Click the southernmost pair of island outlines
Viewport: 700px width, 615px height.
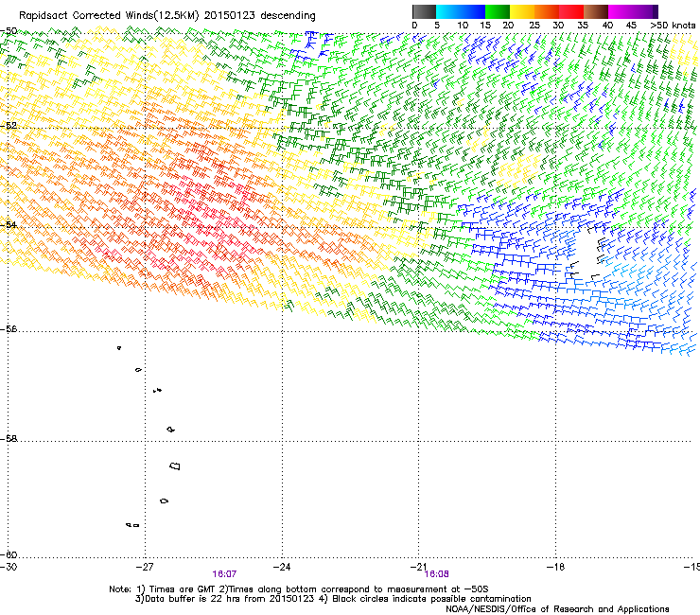(x=132, y=525)
